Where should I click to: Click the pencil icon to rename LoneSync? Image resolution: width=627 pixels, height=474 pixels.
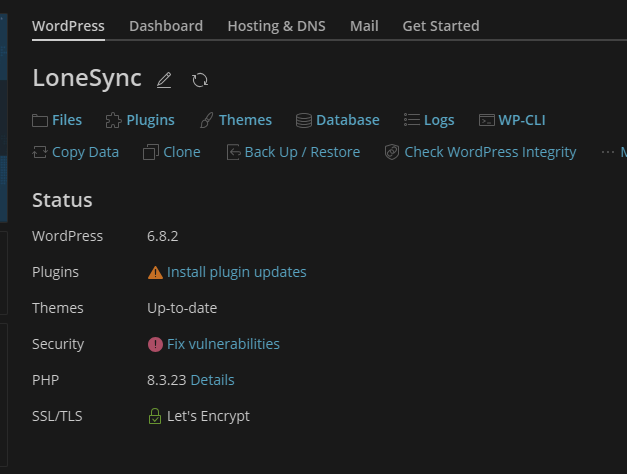(164, 80)
